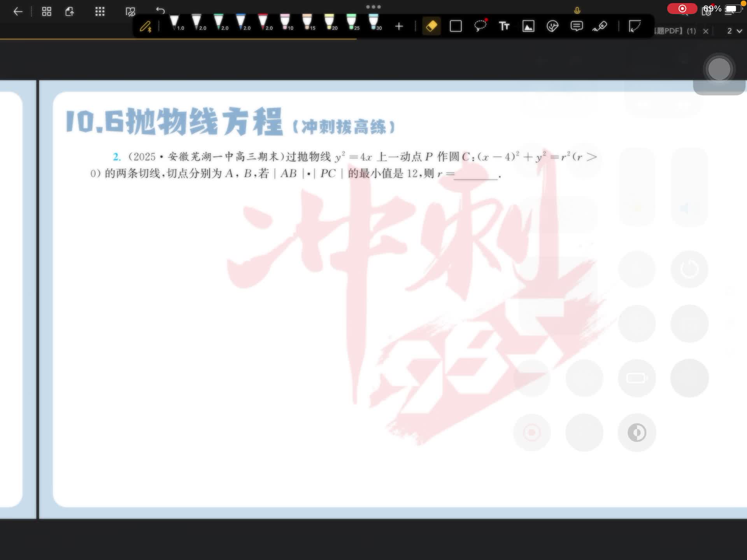Open the page thumbnails grid view
This screenshot has height=560, width=747.
point(47,12)
